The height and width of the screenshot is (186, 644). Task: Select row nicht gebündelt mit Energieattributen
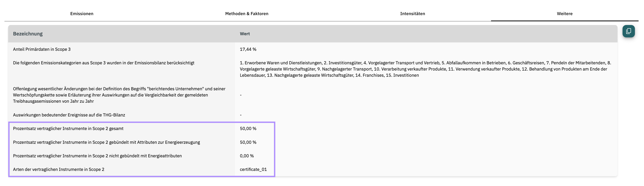click(97, 156)
